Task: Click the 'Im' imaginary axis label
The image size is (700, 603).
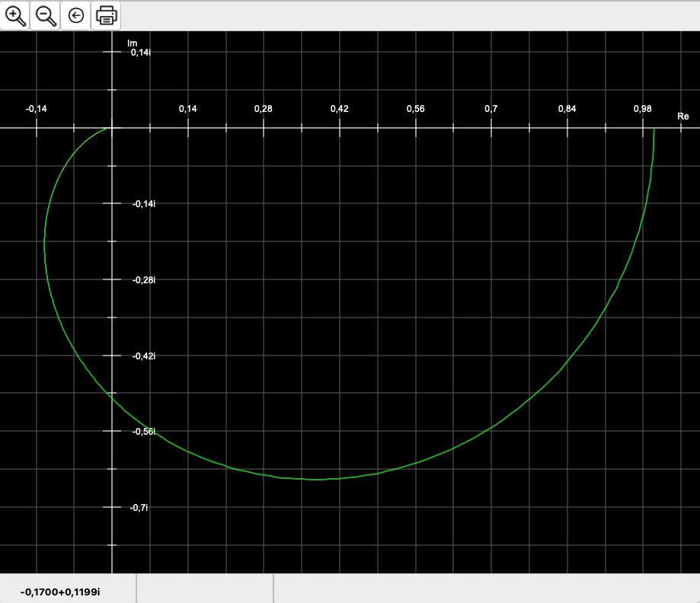Action: coord(133,43)
